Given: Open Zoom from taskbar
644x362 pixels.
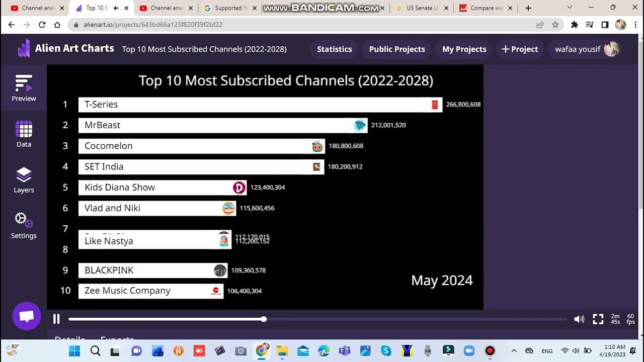Looking at the screenshot, I should [469, 350].
